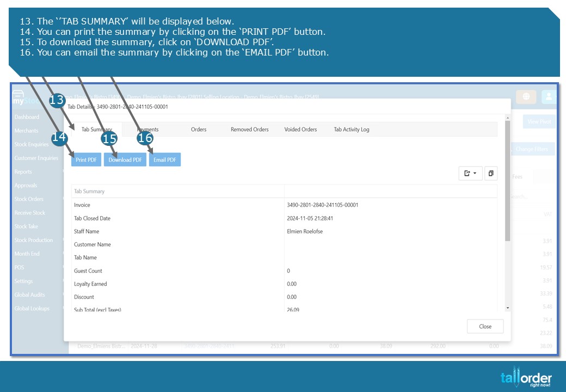Open the user profile icon
This screenshot has height=392, width=566.
(x=549, y=96)
